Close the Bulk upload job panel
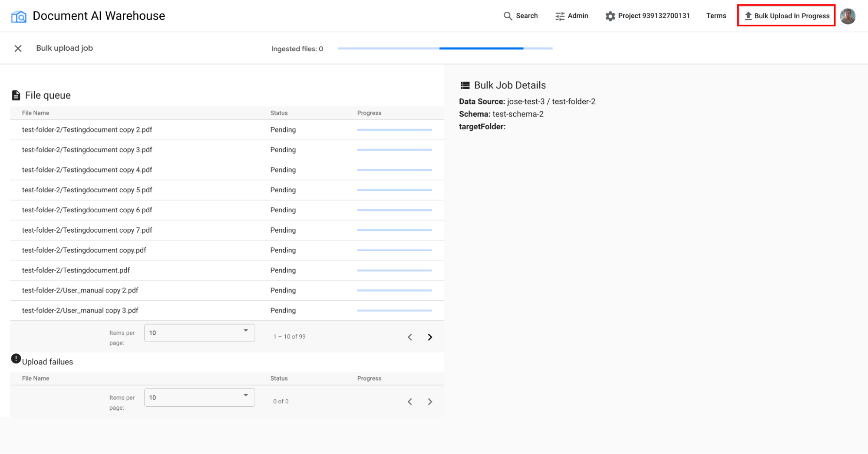 click(x=18, y=48)
